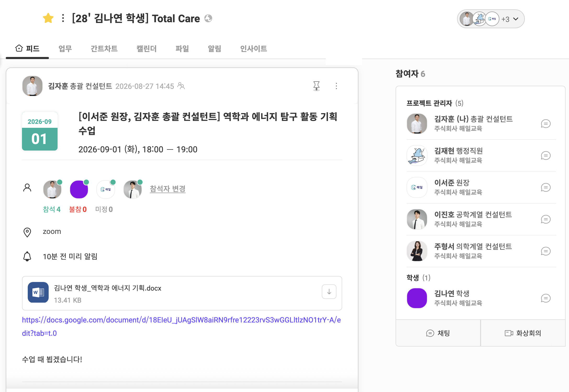Click the 채팅 button at bottom
The image size is (569, 392).
click(438, 333)
